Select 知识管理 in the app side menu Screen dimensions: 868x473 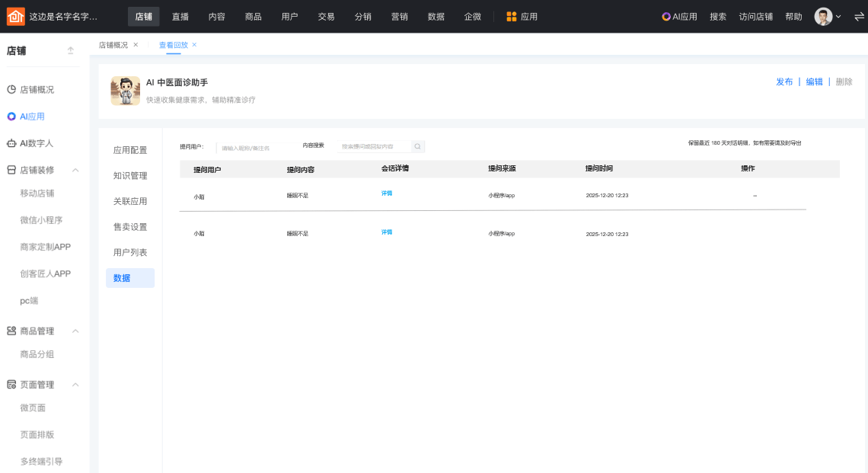click(130, 176)
